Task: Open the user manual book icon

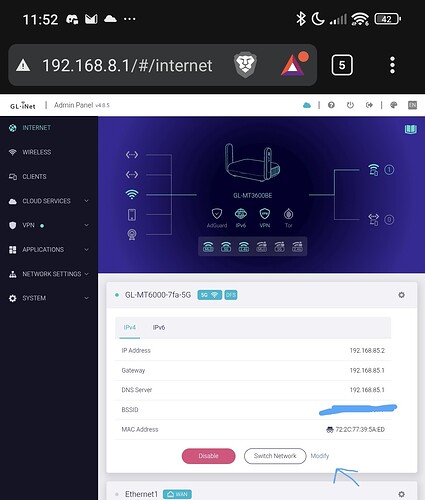Action: 411,129
